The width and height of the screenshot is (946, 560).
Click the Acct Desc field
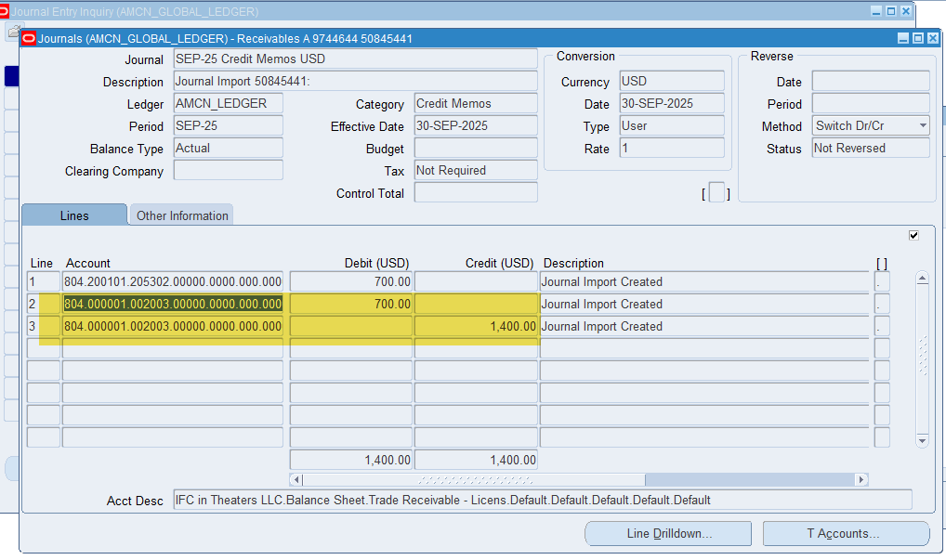[x=543, y=500]
